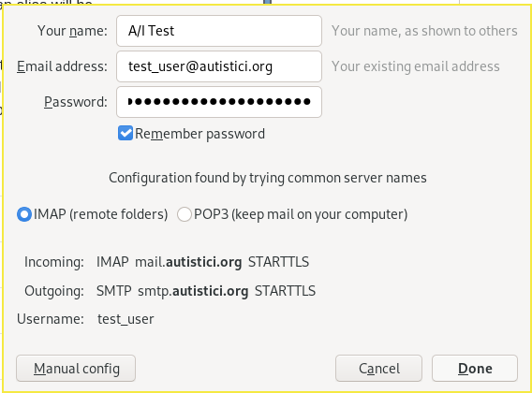This screenshot has width=532, height=393.
Task: Cancel the account setup dialog
Action: pyautogui.click(x=378, y=369)
